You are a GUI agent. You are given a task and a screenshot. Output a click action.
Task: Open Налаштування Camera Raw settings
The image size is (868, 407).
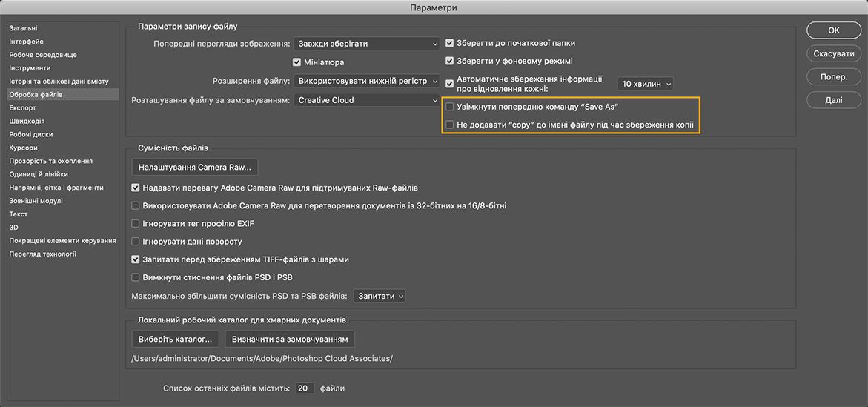tap(195, 167)
